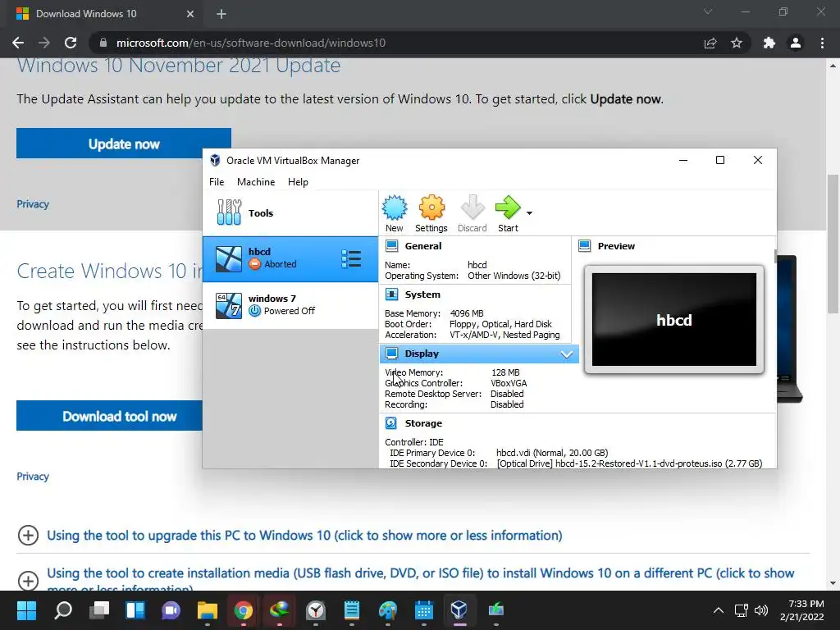Click Download tool now button
The width and height of the screenshot is (840, 630).
click(x=110, y=416)
